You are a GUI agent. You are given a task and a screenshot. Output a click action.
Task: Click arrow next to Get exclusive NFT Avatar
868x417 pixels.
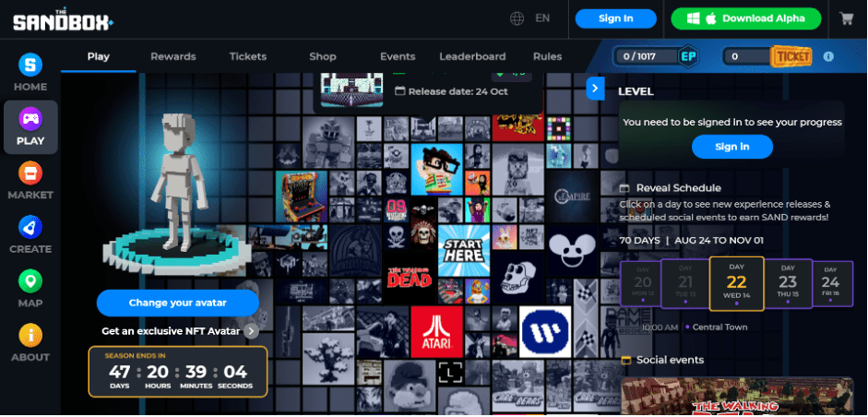click(x=251, y=331)
